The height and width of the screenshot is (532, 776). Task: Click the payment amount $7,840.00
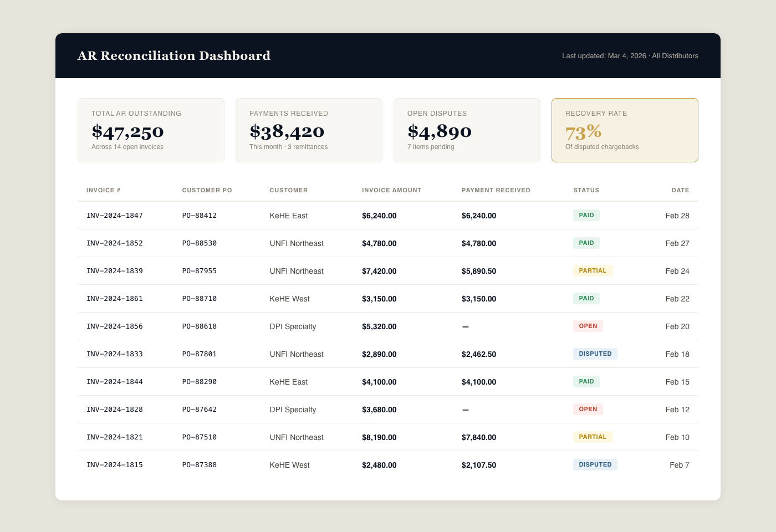pyautogui.click(x=479, y=437)
